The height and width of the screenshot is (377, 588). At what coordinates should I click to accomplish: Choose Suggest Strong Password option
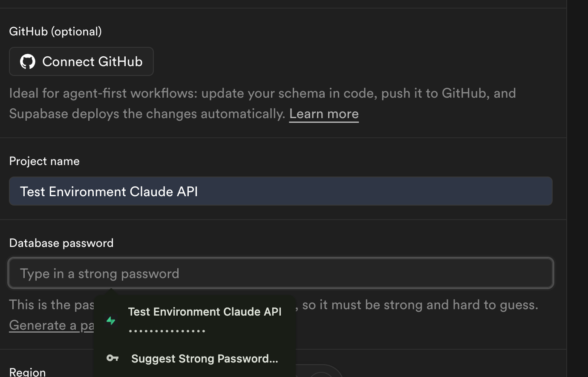195,359
